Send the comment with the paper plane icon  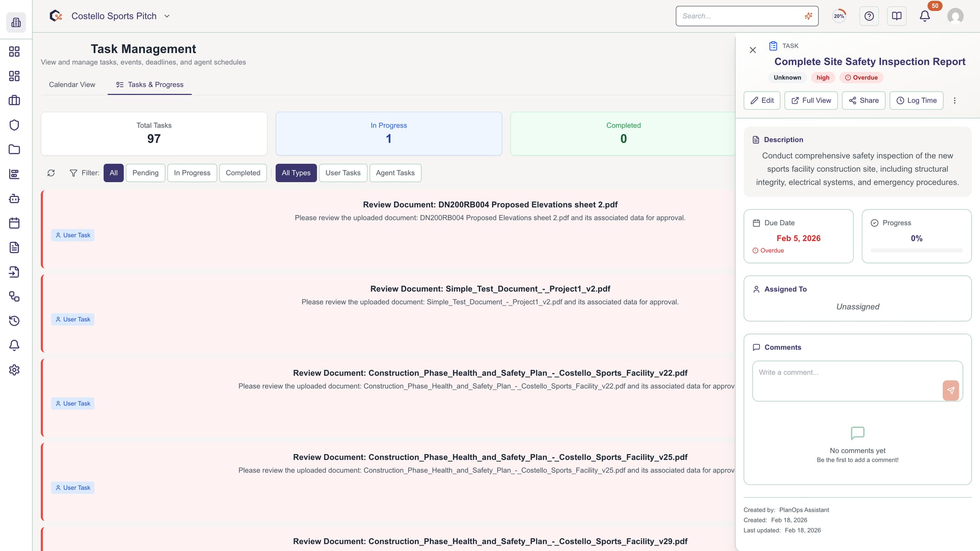(x=951, y=390)
